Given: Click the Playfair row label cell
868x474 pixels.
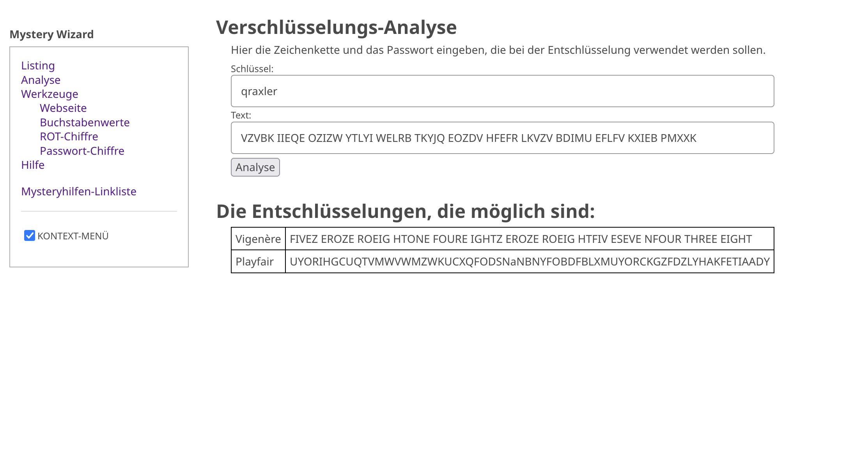Looking at the screenshot, I should [x=255, y=262].
